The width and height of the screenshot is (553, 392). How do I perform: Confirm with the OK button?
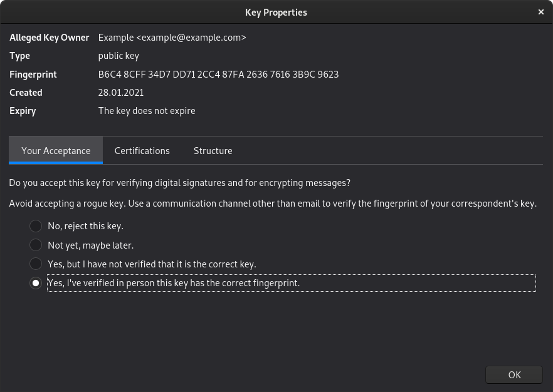514,374
